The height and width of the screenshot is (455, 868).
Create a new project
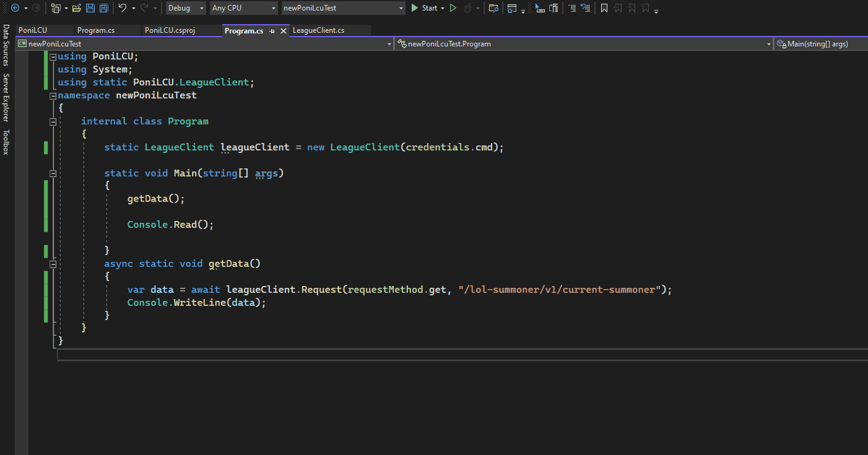click(56, 7)
